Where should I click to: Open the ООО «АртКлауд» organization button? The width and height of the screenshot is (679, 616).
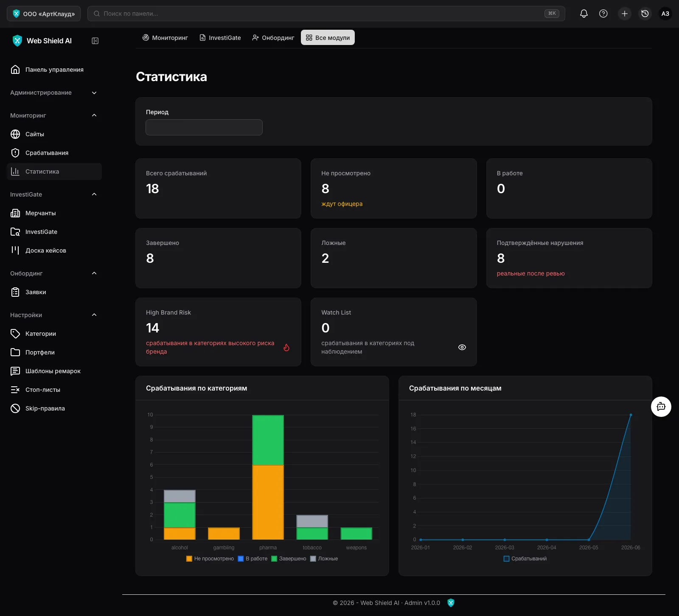tap(44, 14)
